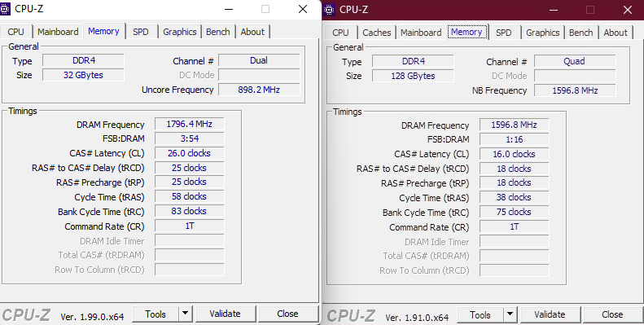Screen dimensions: 644x325
Task: Click tRCD value 18 clocks
Action: pos(515,169)
